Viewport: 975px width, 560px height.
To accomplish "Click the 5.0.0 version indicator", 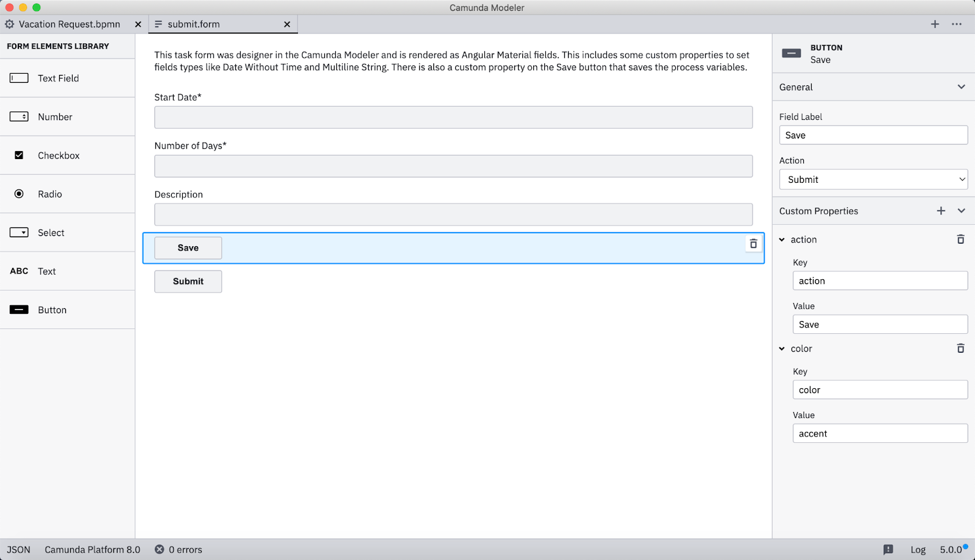I will (951, 550).
